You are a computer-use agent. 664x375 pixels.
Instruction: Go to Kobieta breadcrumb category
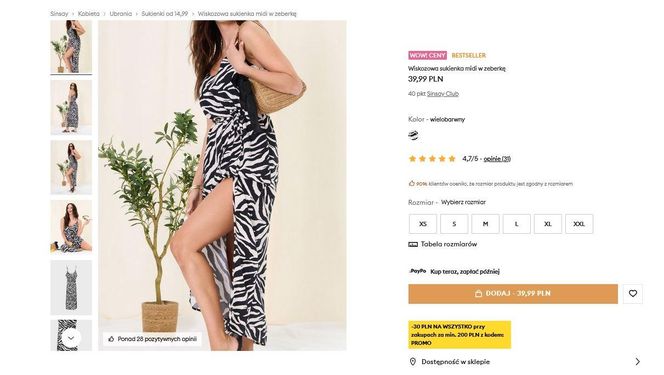click(89, 14)
